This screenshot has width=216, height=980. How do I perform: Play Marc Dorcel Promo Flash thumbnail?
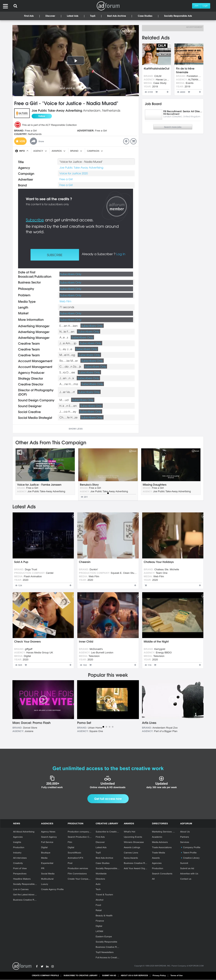point(43,699)
